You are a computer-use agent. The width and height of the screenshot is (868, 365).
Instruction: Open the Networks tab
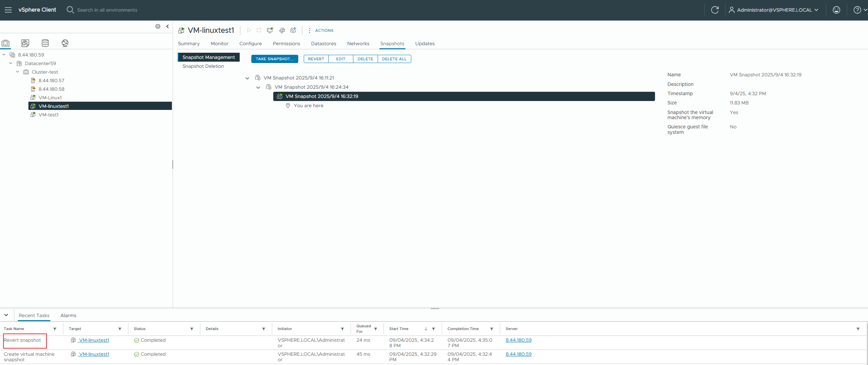[x=358, y=43]
